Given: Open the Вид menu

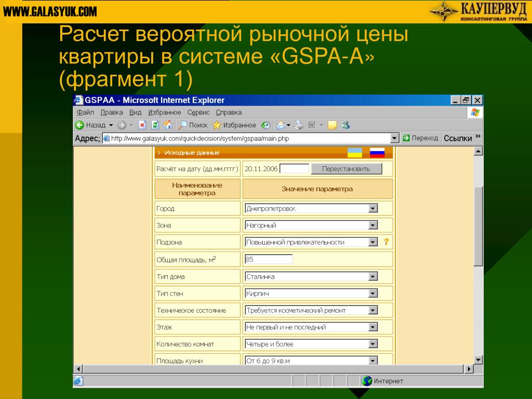Looking at the screenshot, I should tap(135, 112).
